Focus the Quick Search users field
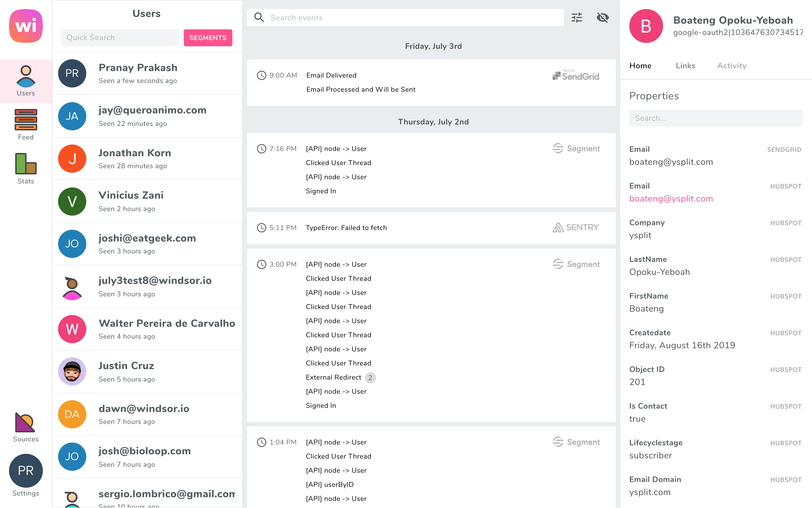The width and height of the screenshot is (812, 508). pos(120,38)
